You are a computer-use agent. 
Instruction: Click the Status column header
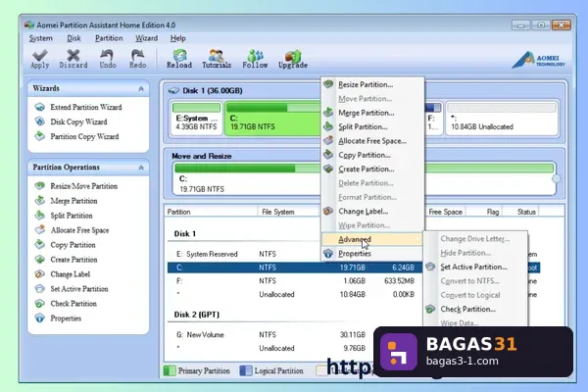point(520,212)
